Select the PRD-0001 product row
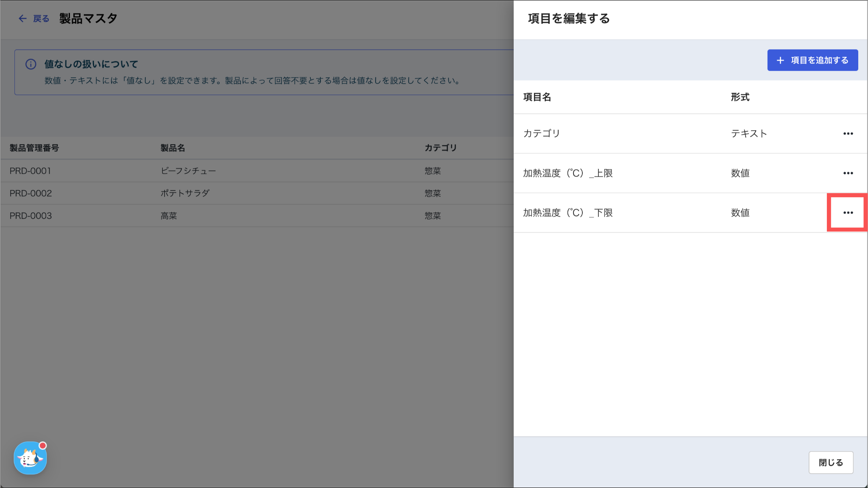 pyautogui.click(x=30, y=171)
